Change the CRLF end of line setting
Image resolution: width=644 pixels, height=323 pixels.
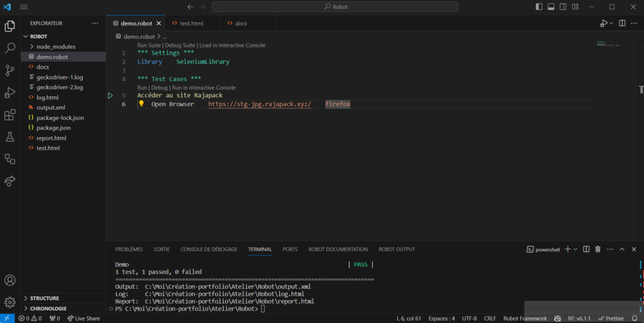[490, 318]
